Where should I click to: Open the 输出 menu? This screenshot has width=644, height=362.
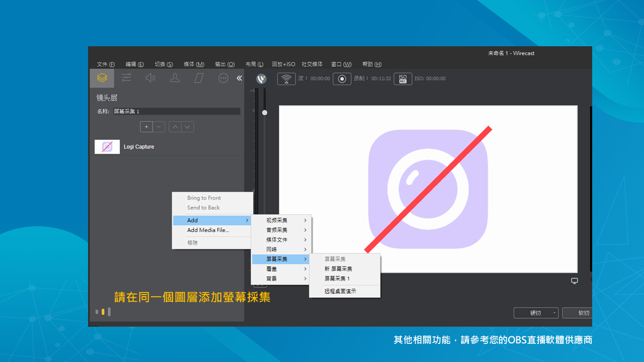(x=224, y=64)
